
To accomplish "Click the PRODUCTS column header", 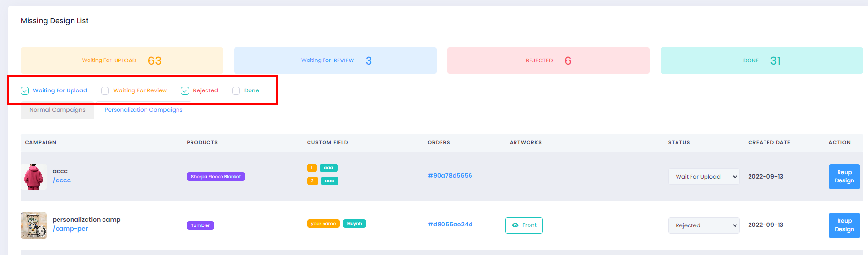I will coord(202,143).
